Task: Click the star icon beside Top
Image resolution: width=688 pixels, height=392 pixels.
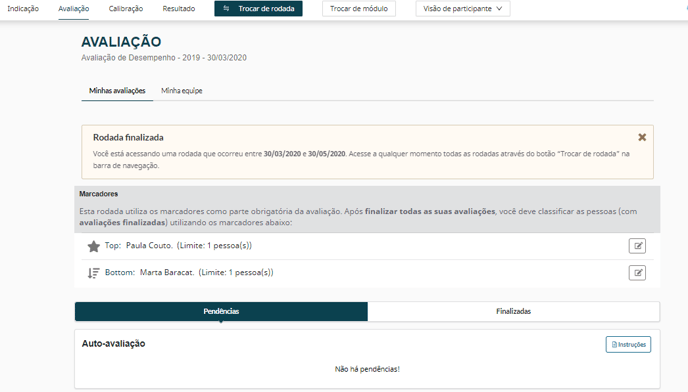Action: pos(93,246)
